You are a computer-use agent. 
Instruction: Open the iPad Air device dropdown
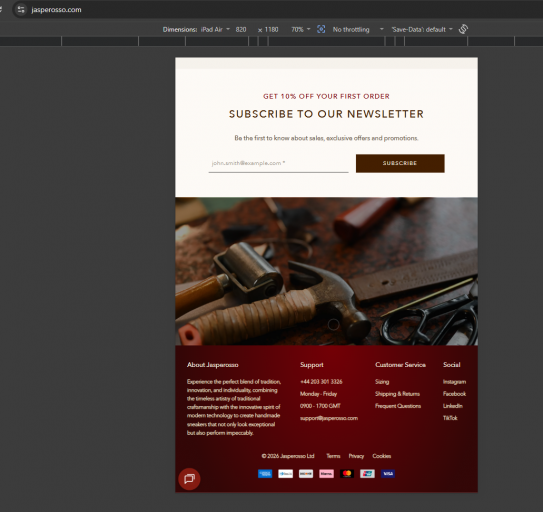[x=215, y=29]
